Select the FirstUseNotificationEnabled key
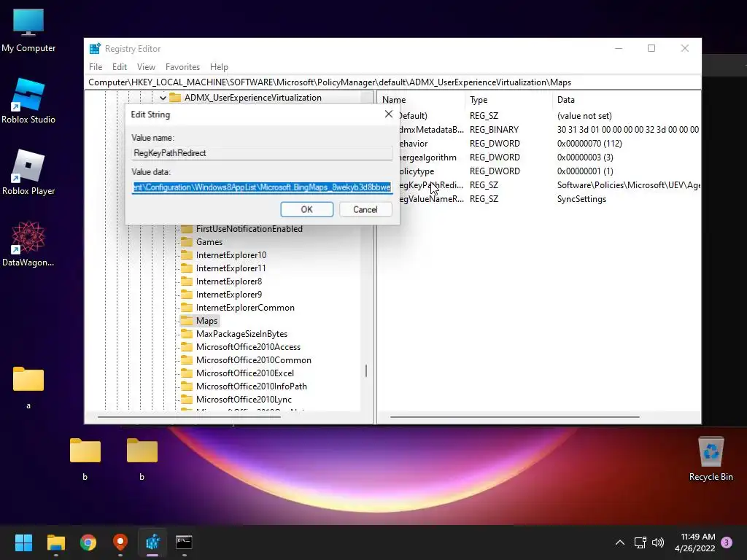747x560 pixels. tap(249, 229)
